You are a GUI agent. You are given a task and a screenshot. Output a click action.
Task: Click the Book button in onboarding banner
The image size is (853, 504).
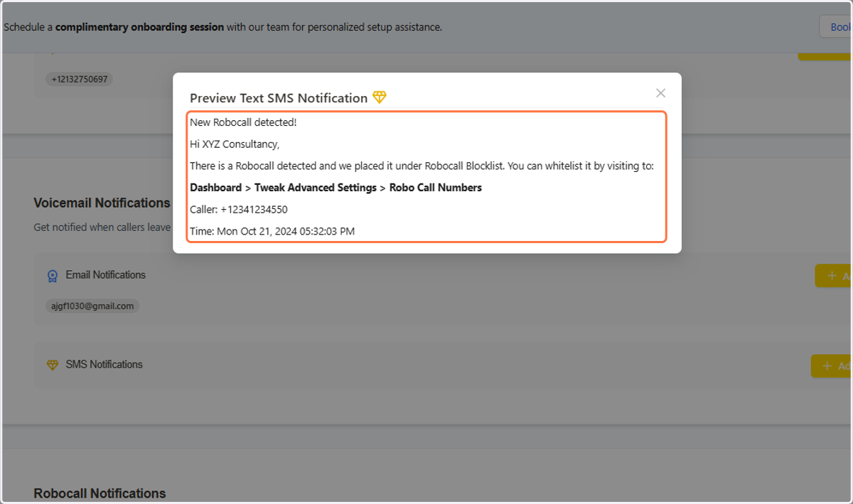(x=837, y=27)
